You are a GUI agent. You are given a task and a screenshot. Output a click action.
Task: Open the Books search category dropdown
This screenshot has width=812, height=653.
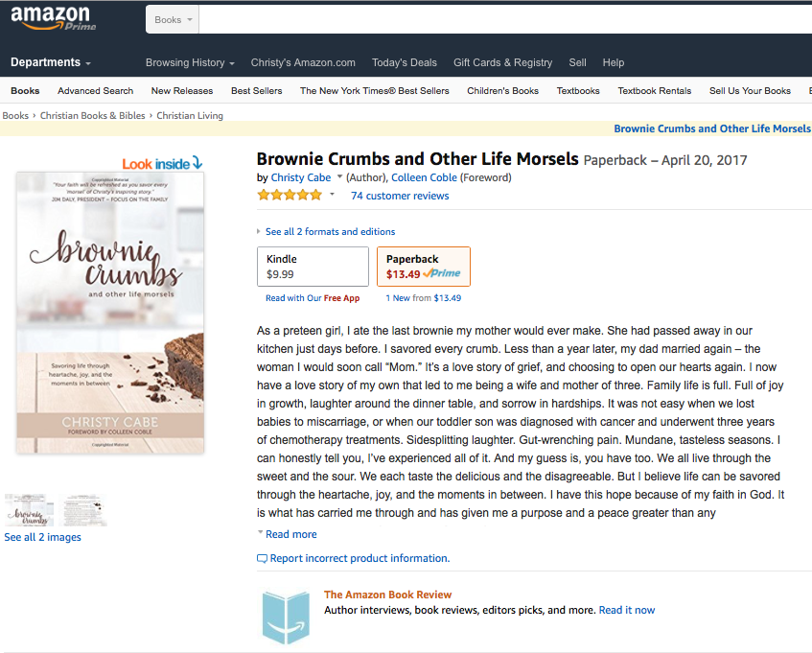[174, 19]
